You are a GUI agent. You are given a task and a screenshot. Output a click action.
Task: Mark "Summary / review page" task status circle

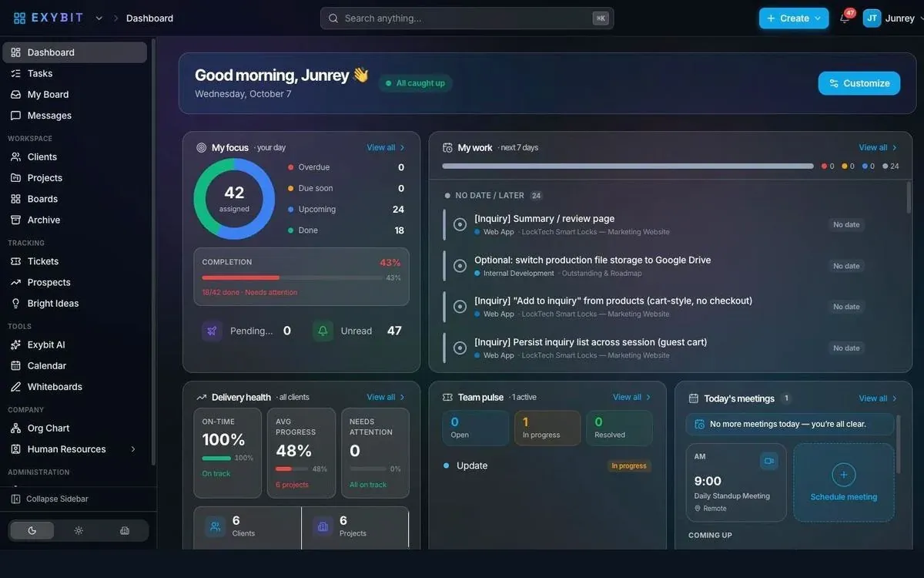point(460,224)
